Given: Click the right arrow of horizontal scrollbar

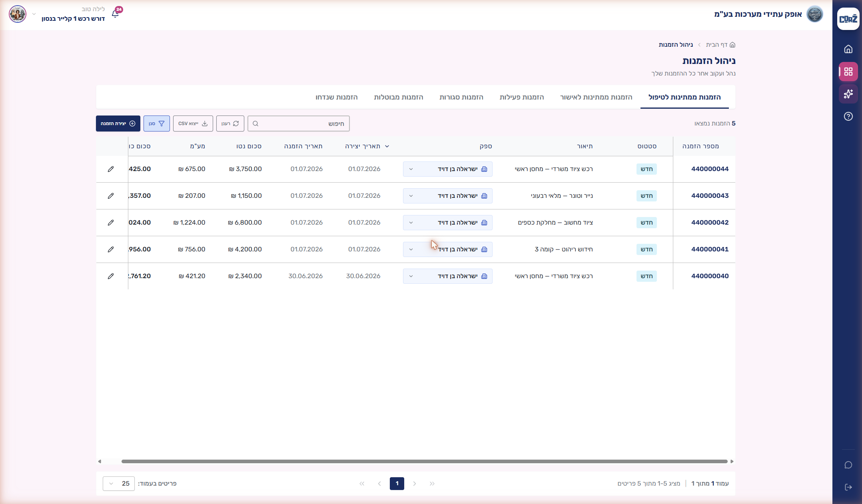Looking at the screenshot, I should pyautogui.click(x=732, y=461).
